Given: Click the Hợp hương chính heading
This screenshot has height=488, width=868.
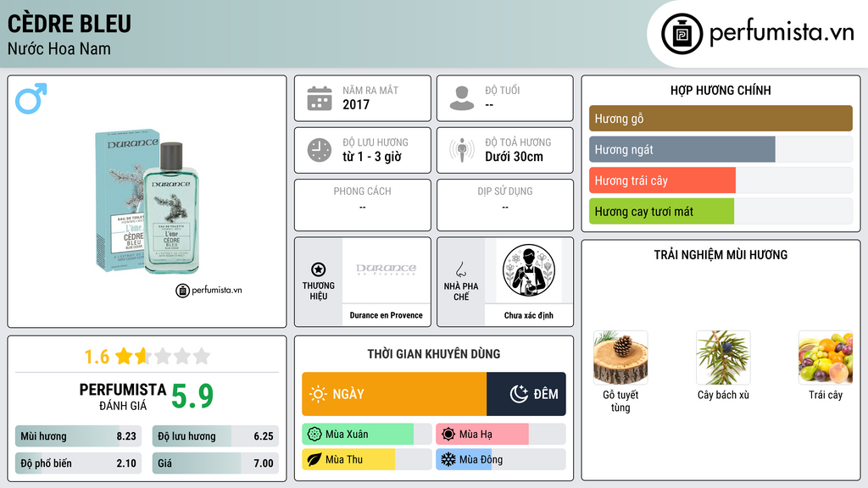Looking at the screenshot, I should coord(721,90).
